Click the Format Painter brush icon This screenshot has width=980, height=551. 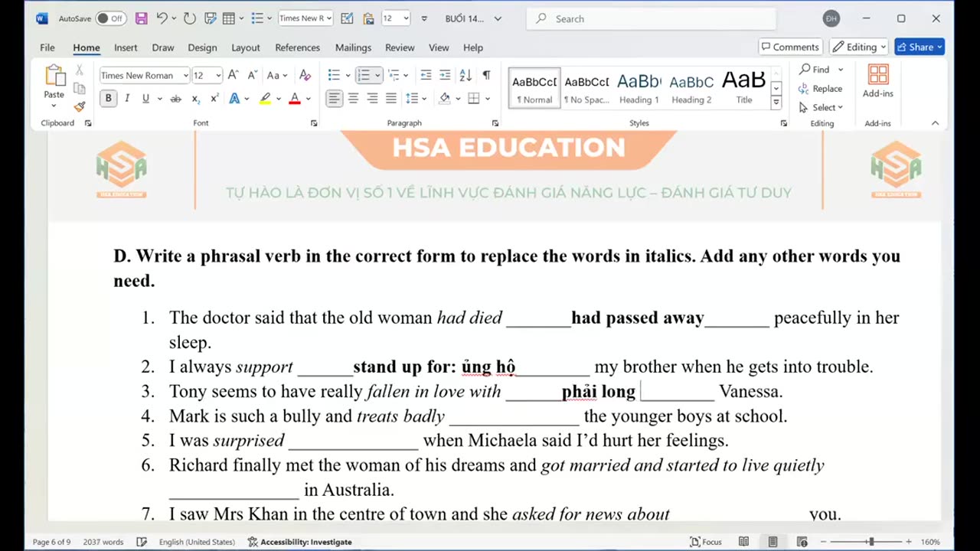79,107
